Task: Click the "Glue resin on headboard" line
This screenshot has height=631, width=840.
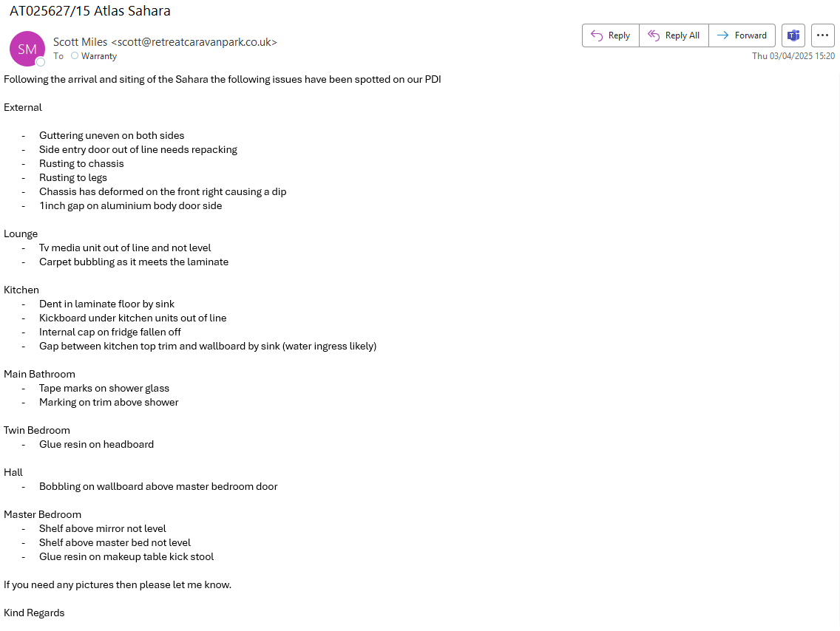Action: [96, 444]
